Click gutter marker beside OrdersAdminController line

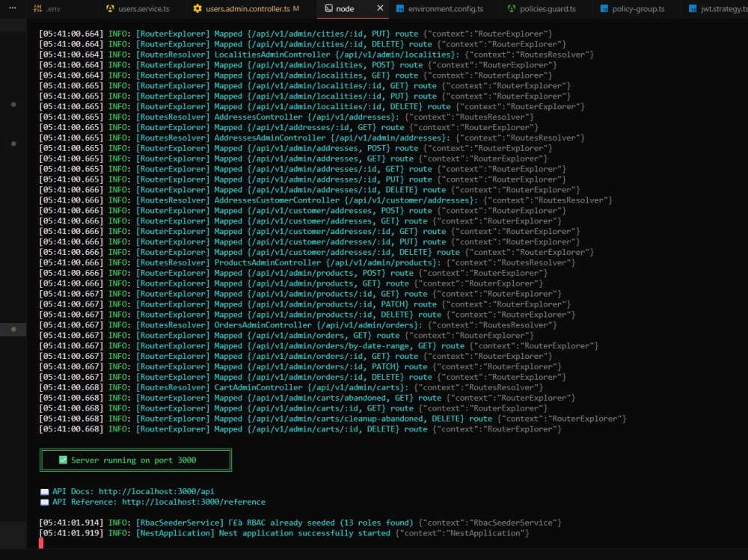coord(13,329)
